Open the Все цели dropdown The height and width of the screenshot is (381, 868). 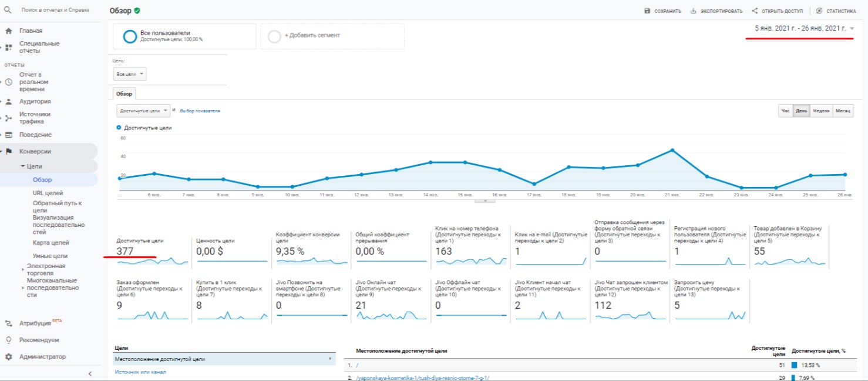click(130, 74)
